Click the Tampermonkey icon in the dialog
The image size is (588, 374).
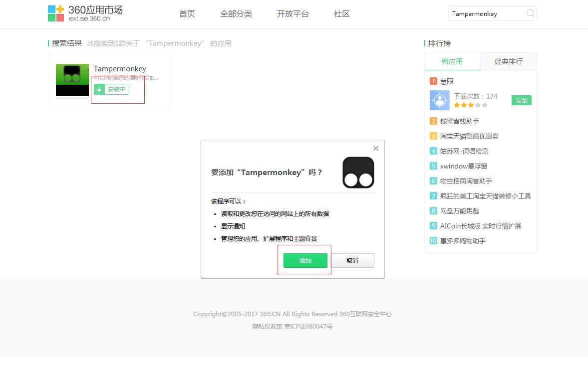coord(358,172)
